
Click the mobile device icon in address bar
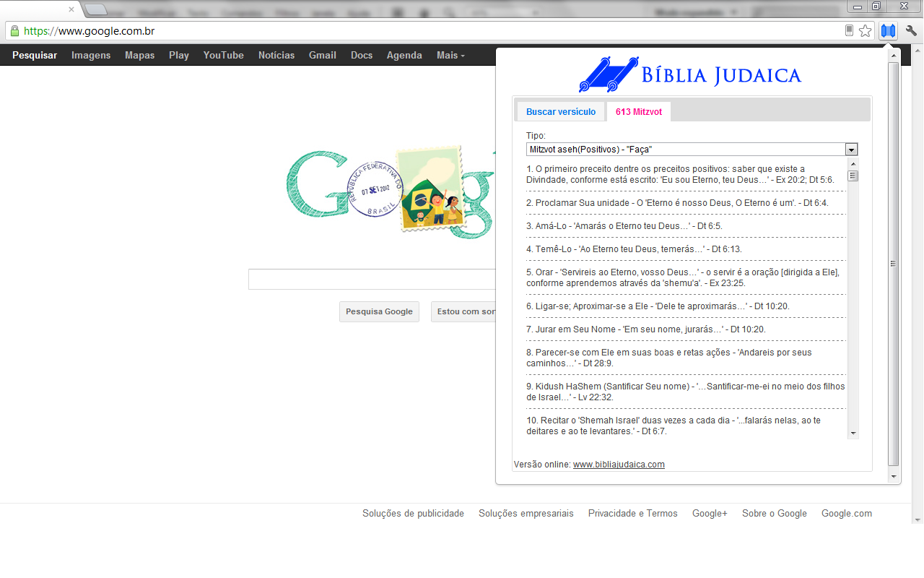pyautogui.click(x=850, y=31)
